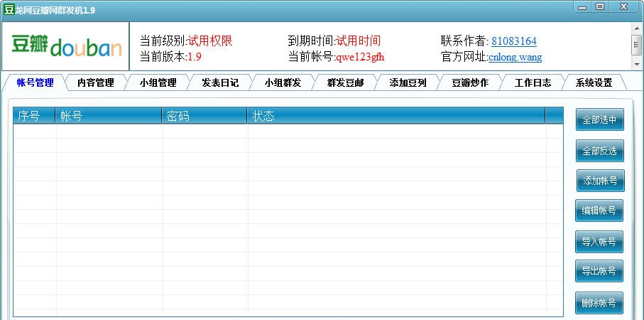Click the 试用时间 expiry text

pyautogui.click(x=358, y=41)
